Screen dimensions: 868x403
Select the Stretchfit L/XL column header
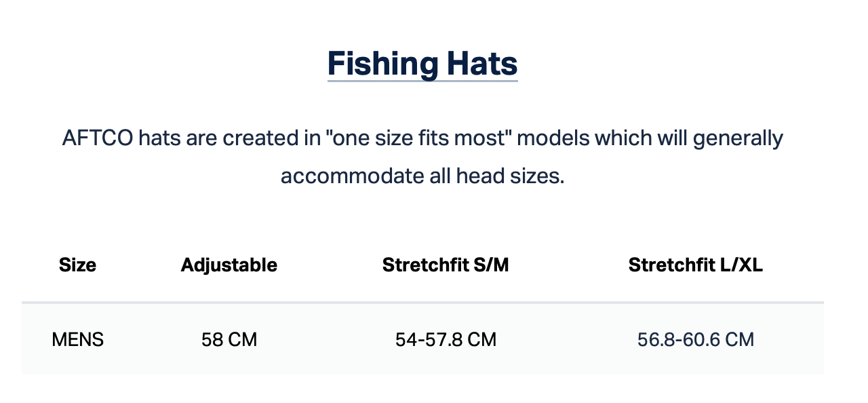pos(696,265)
